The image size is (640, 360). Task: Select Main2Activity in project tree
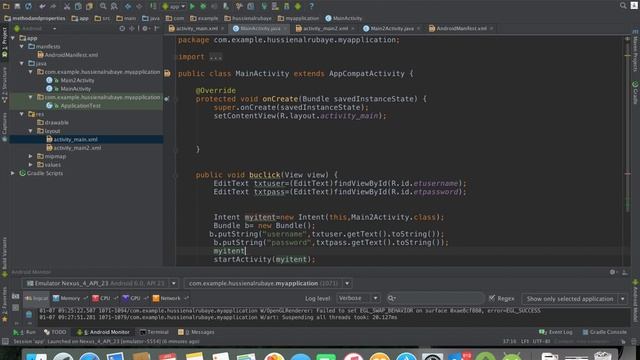[x=77, y=80]
